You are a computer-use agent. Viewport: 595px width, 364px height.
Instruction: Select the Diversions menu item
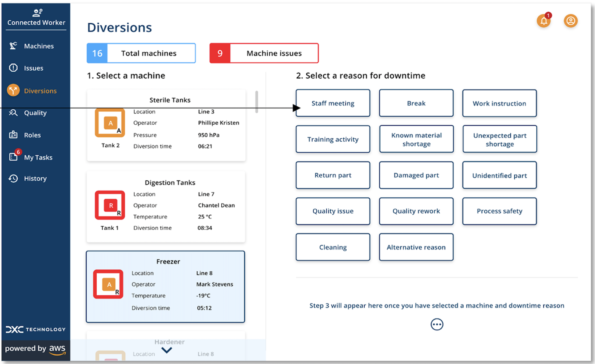pos(40,91)
